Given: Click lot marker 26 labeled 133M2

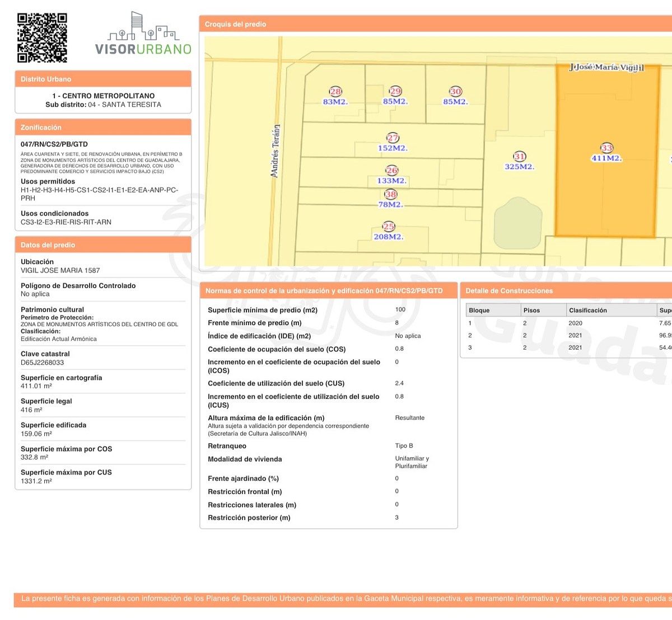Looking at the screenshot, I should click(391, 171).
